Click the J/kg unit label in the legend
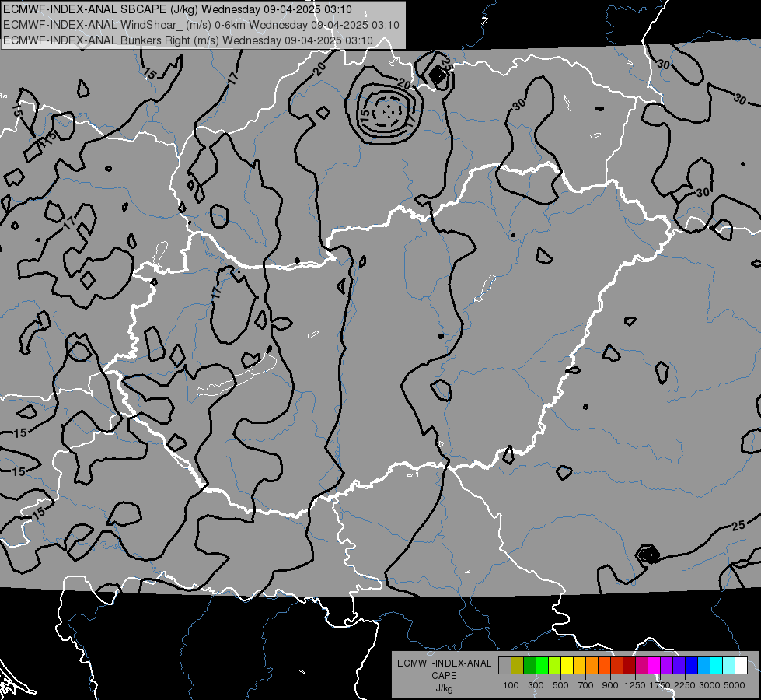The height and width of the screenshot is (700, 761). click(444, 688)
